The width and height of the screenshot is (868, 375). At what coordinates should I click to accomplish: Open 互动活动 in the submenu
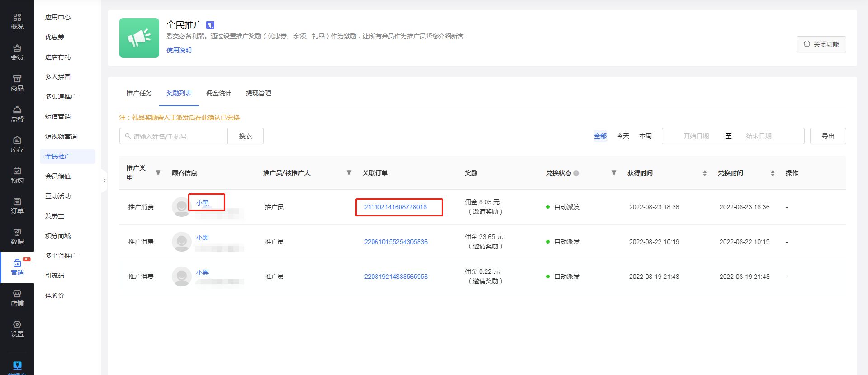coord(58,196)
